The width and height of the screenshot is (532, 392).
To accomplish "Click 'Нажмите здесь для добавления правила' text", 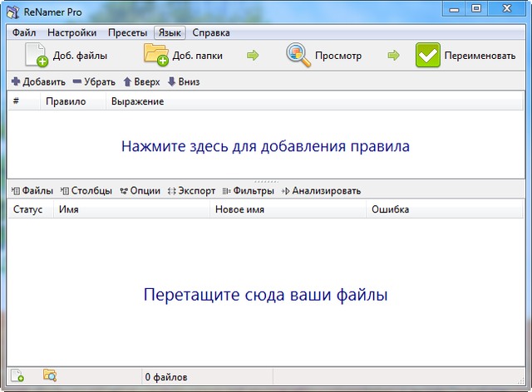I will [x=266, y=146].
